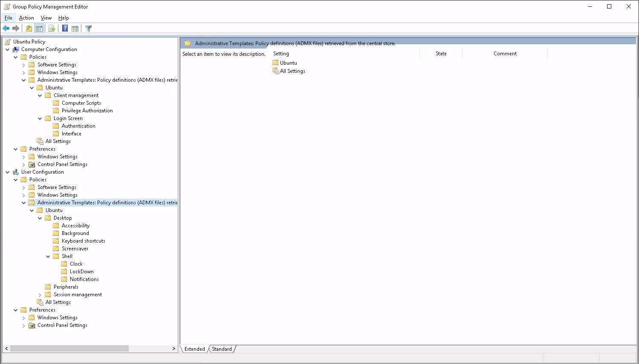Open the Action menu

coord(26,18)
